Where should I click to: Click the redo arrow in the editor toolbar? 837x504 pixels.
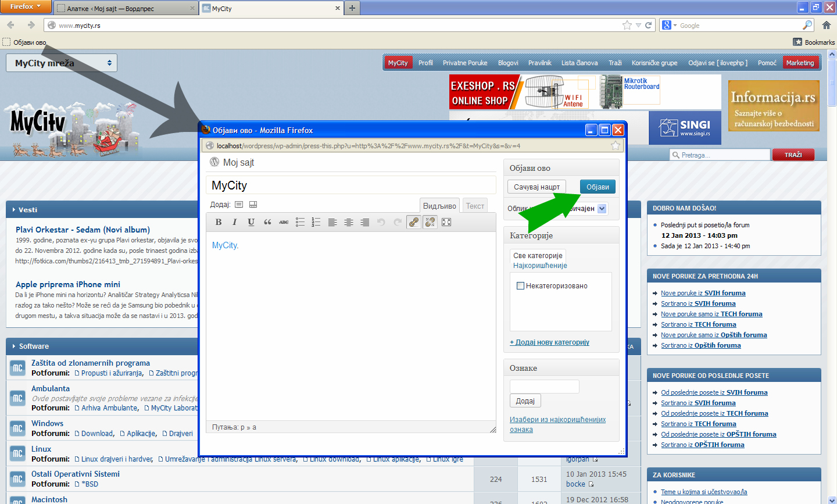point(398,222)
